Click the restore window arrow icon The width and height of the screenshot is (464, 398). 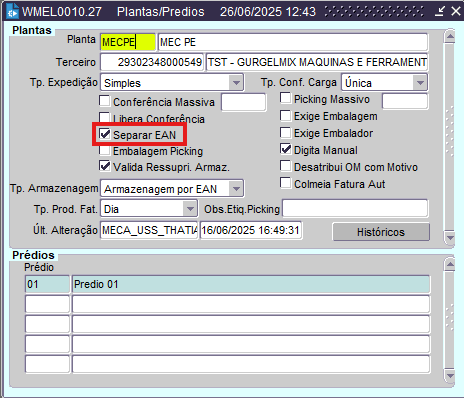click(x=440, y=11)
